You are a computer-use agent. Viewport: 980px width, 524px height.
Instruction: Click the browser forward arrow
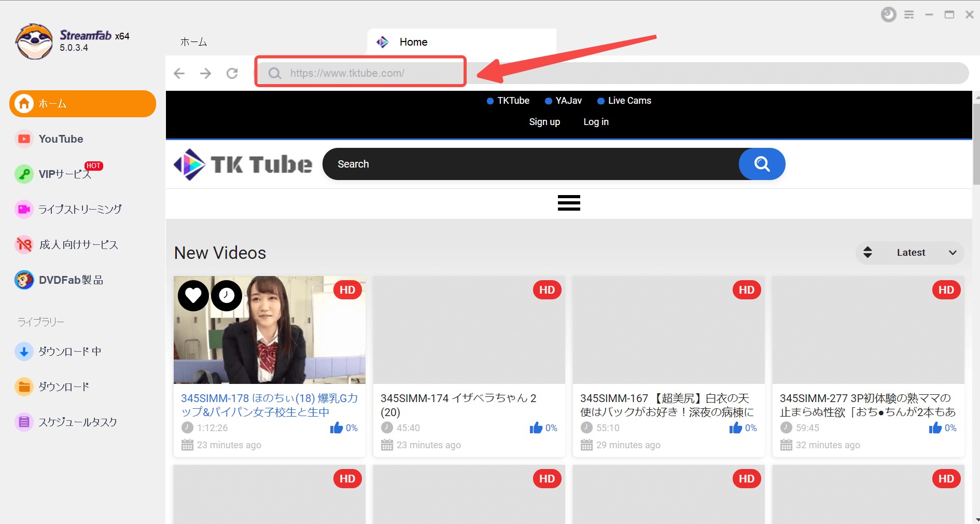tap(206, 73)
